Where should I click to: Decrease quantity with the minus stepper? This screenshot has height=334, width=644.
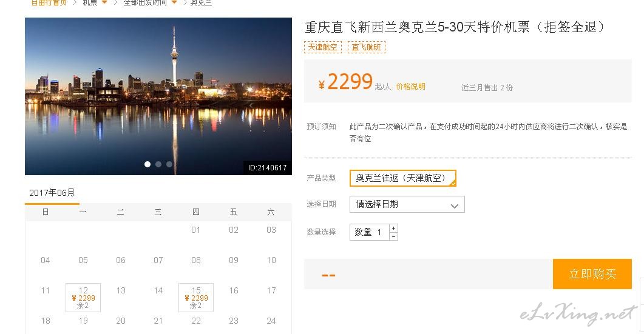pos(394,236)
